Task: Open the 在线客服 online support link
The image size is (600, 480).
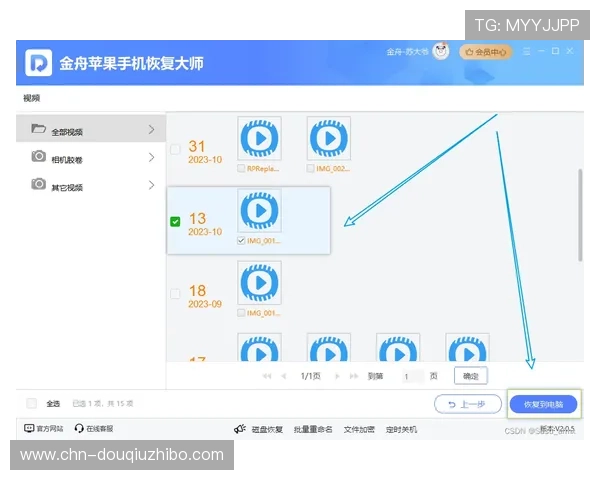Action: coord(99,428)
